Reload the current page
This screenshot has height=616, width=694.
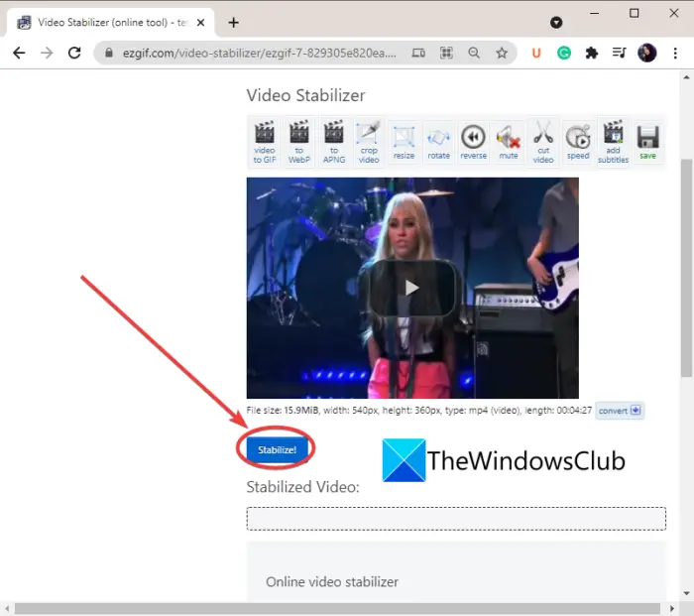click(x=74, y=54)
